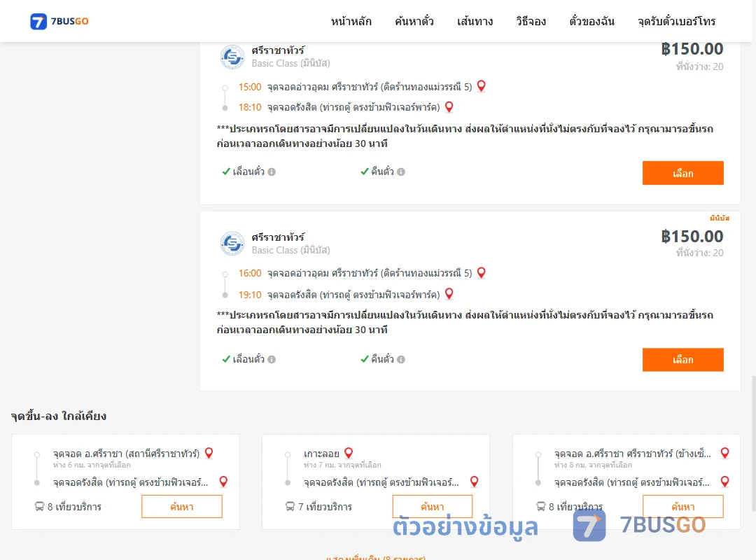Open the วิธีจอง menu item
The width and height of the screenshot is (756, 560).
(531, 21)
